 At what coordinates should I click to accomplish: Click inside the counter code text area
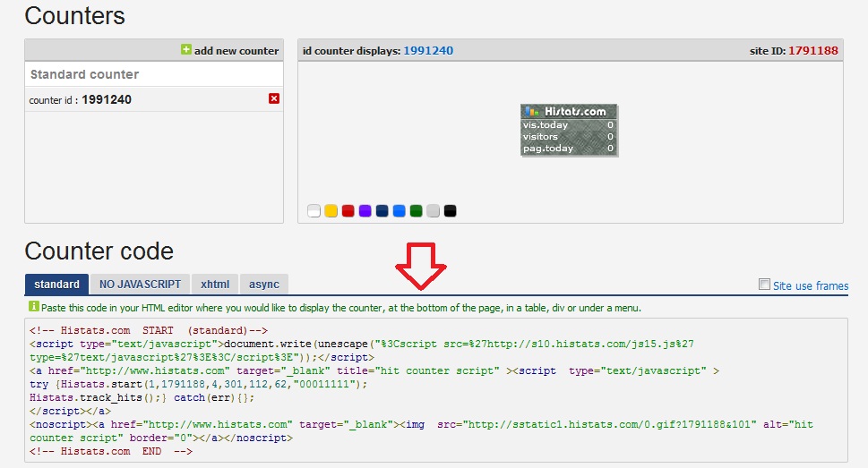click(436, 390)
